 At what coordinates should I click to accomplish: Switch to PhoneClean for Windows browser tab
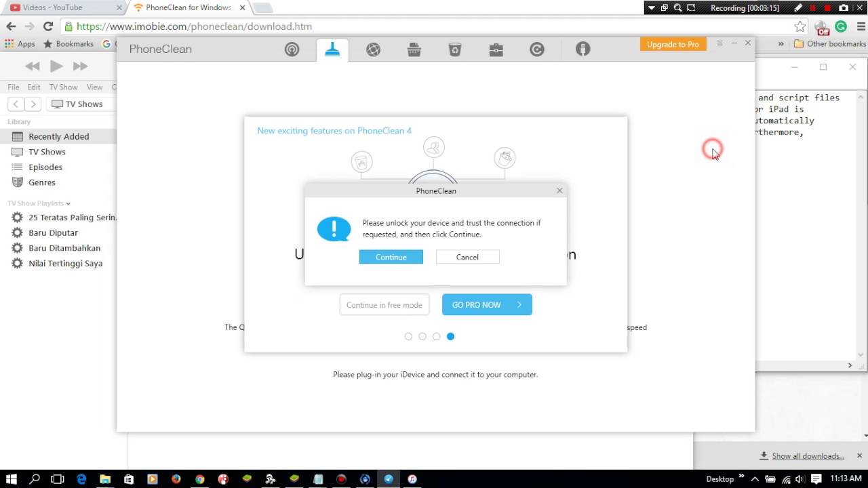(188, 7)
